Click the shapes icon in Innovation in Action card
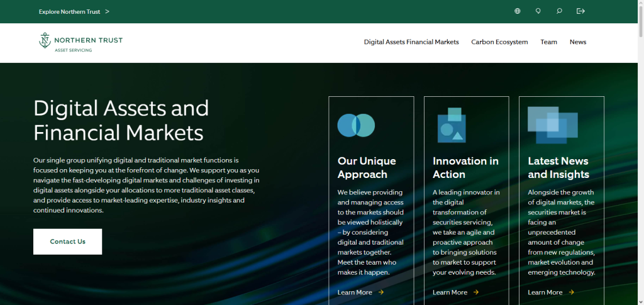644x305 pixels. click(x=452, y=125)
